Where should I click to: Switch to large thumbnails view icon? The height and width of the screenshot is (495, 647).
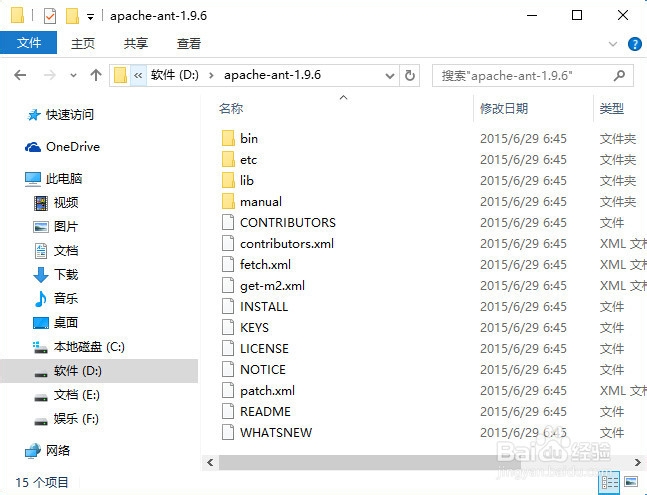click(631, 482)
